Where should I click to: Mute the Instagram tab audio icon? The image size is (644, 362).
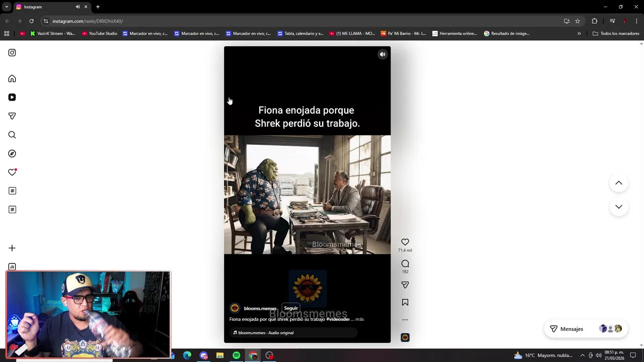point(77,7)
